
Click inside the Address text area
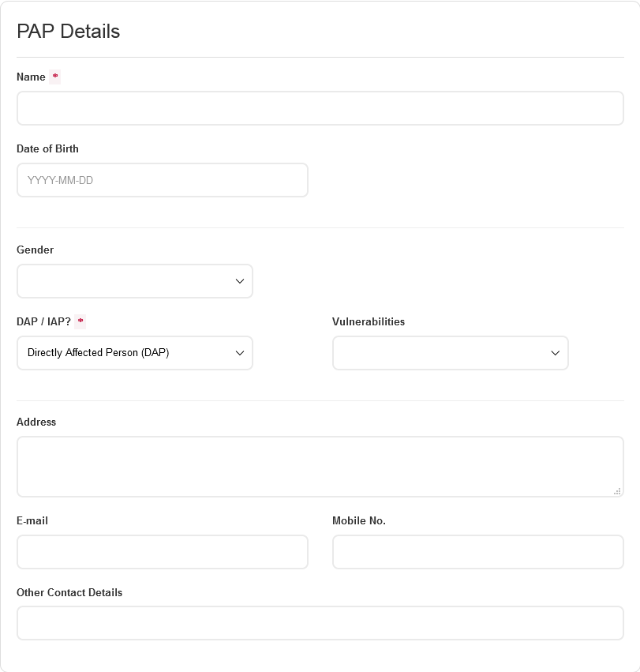pyautogui.click(x=320, y=466)
